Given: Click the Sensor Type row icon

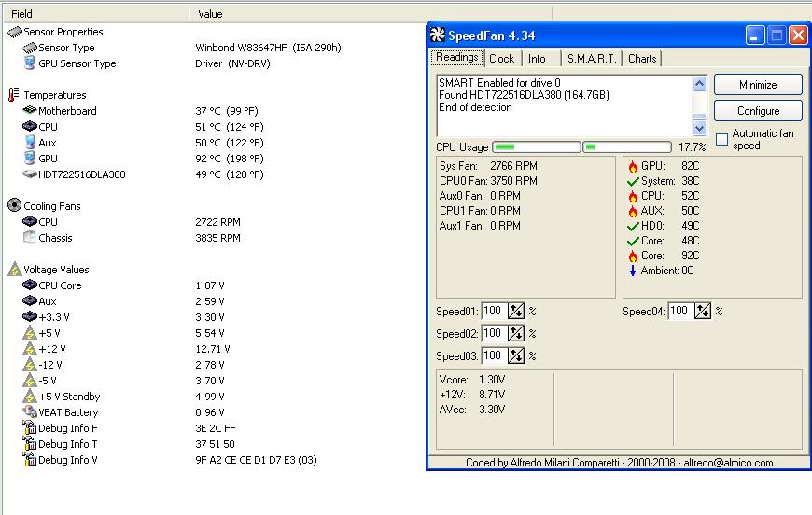Looking at the screenshot, I should (30, 48).
